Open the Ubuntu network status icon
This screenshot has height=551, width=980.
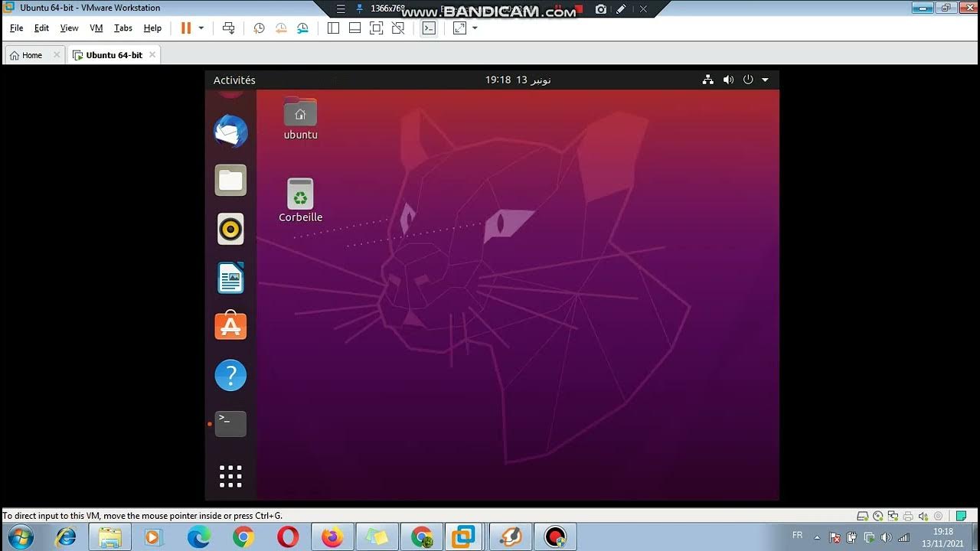coord(708,80)
